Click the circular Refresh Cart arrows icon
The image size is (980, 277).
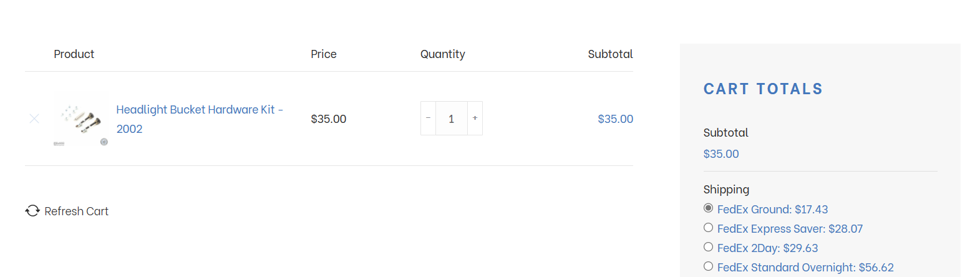point(32,211)
